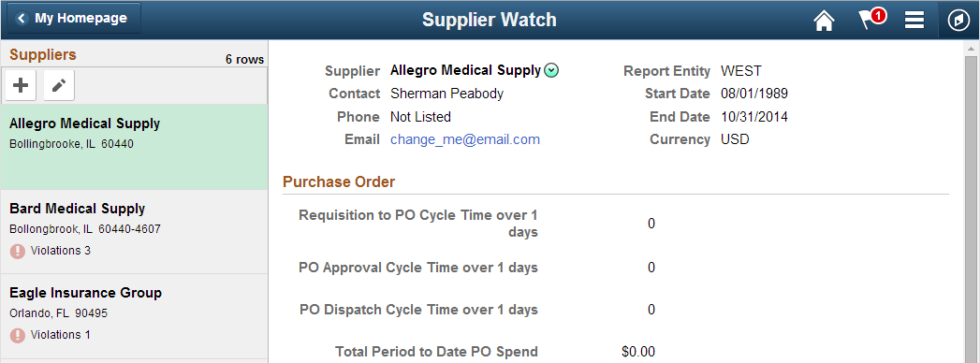Select Eagle Insurance Group supplier row
980x363 pixels.
pos(135,316)
